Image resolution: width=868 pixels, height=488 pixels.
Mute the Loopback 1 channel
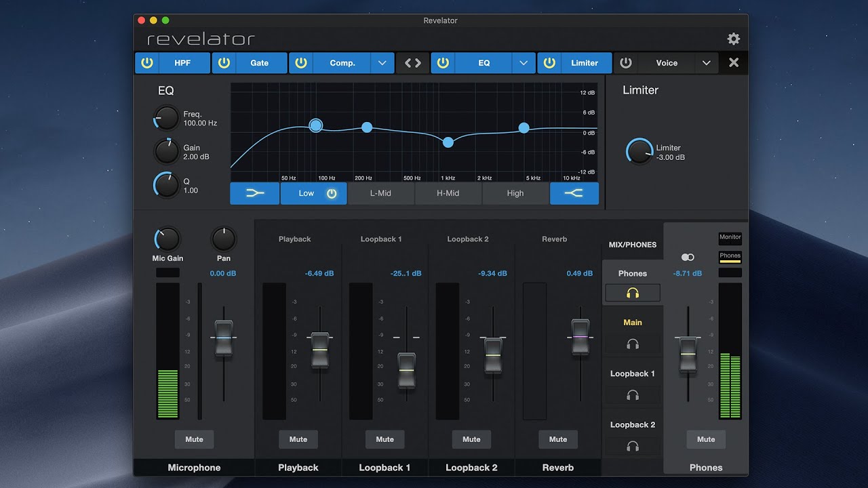point(384,439)
